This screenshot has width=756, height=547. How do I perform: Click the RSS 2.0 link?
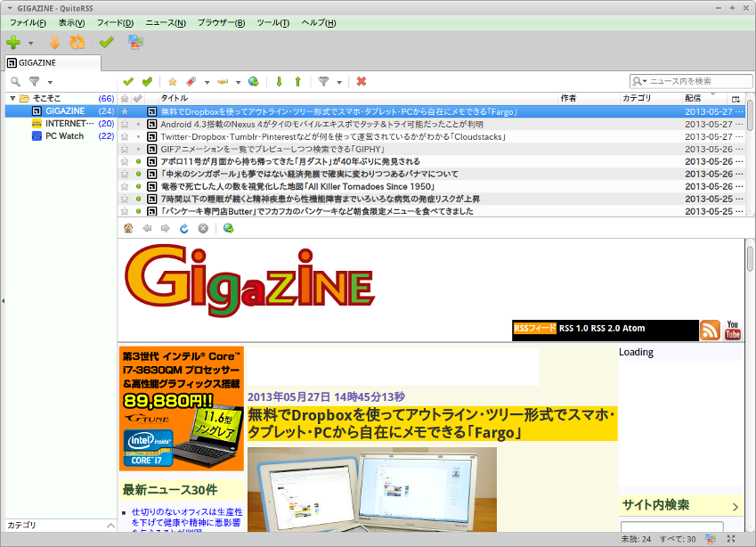click(606, 328)
